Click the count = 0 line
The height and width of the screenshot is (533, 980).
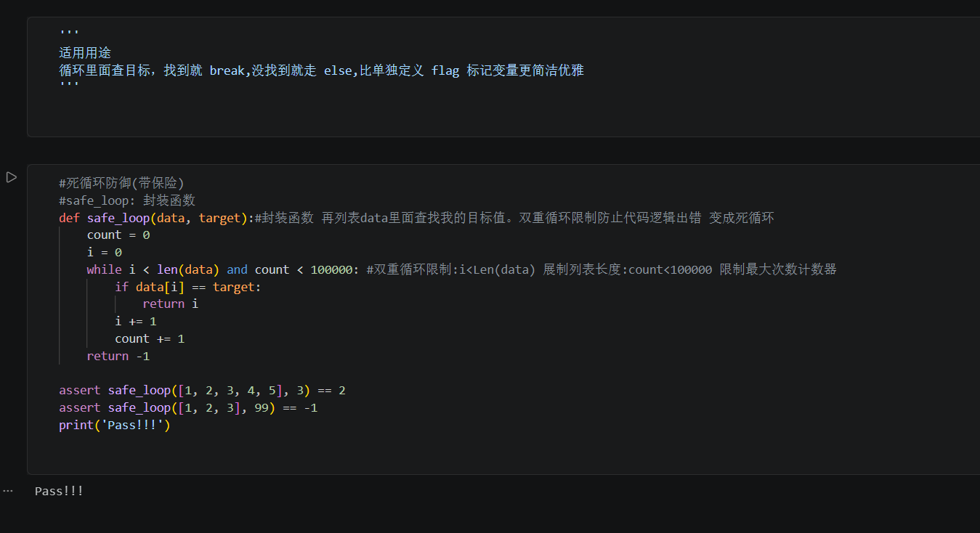pos(118,235)
